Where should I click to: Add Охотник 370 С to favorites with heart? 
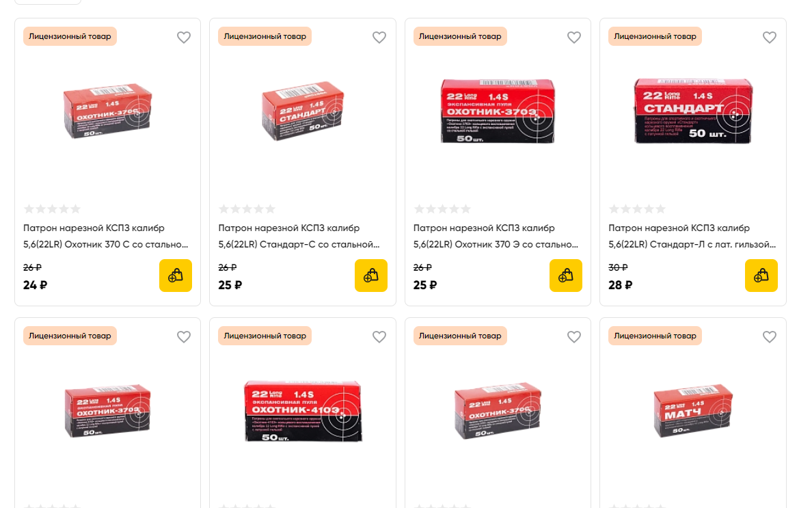(x=184, y=38)
